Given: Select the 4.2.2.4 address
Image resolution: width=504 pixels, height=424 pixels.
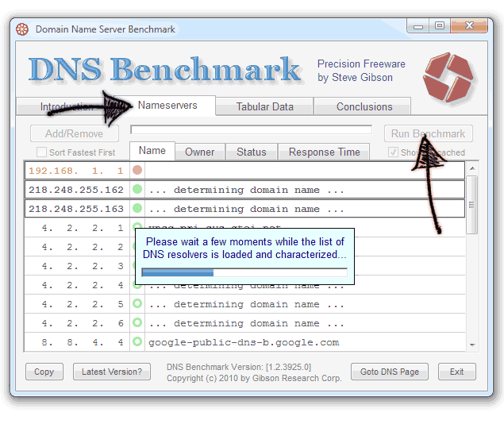Looking at the screenshot, I should click(x=83, y=285).
